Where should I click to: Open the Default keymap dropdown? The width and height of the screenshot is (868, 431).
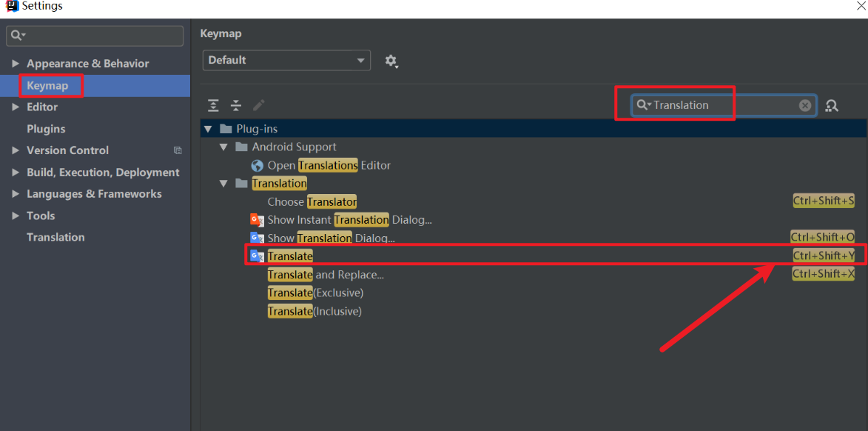coord(286,61)
